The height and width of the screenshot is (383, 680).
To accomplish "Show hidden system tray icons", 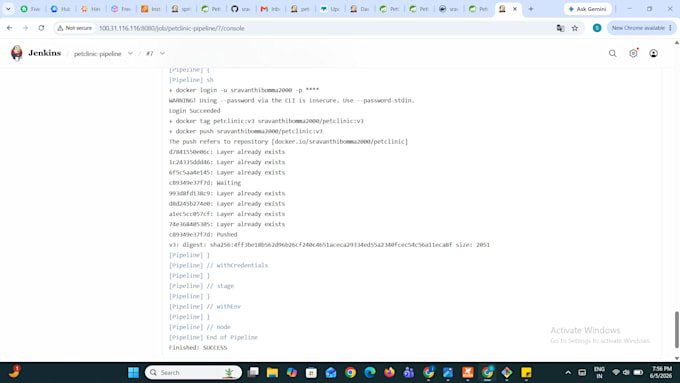I will pyautogui.click(x=568, y=372).
